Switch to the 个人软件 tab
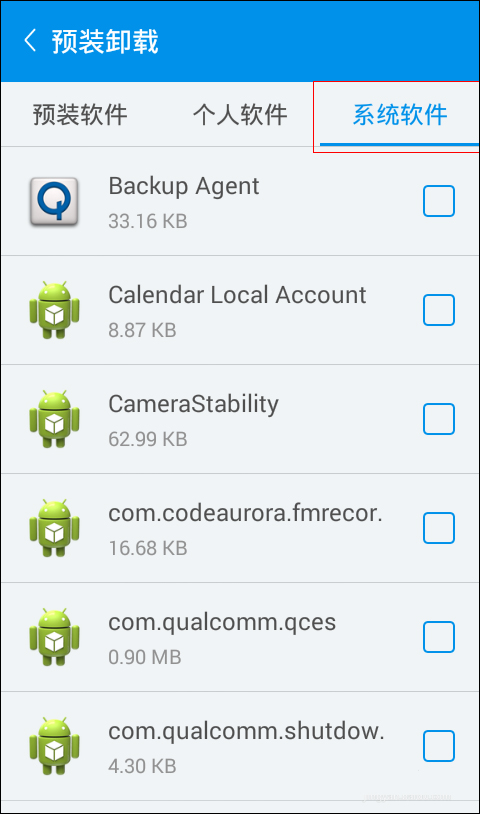480x814 pixels. [x=240, y=115]
